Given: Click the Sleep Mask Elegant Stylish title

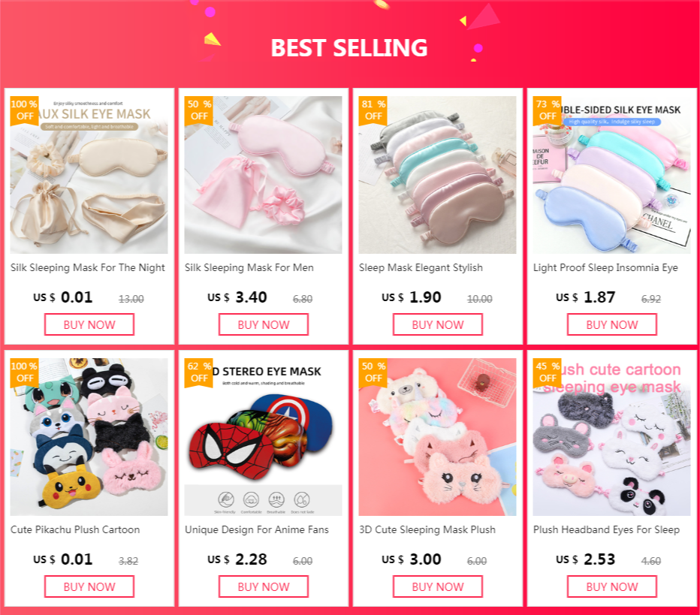Looking at the screenshot, I should (421, 268).
